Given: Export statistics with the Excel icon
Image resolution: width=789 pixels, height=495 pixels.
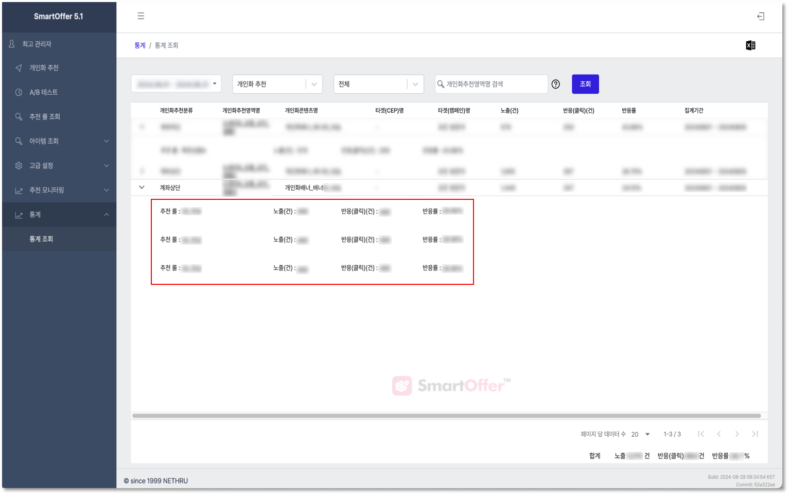Looking at the screenshot, I should click(750, 45).
